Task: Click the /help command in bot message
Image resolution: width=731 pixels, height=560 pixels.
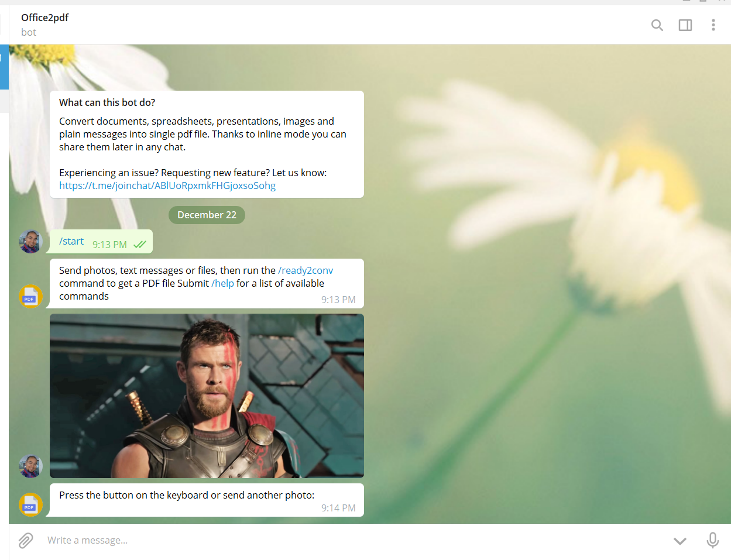Action: tap(222, 283)
